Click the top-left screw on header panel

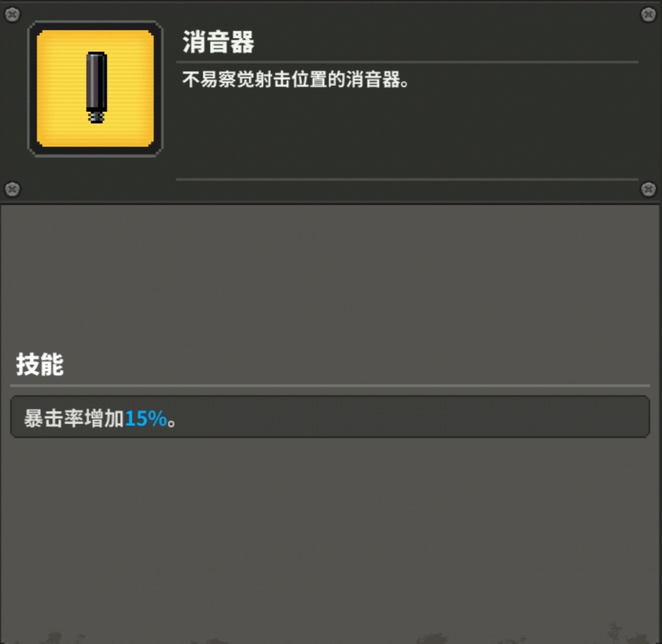[x=12, y=15]
